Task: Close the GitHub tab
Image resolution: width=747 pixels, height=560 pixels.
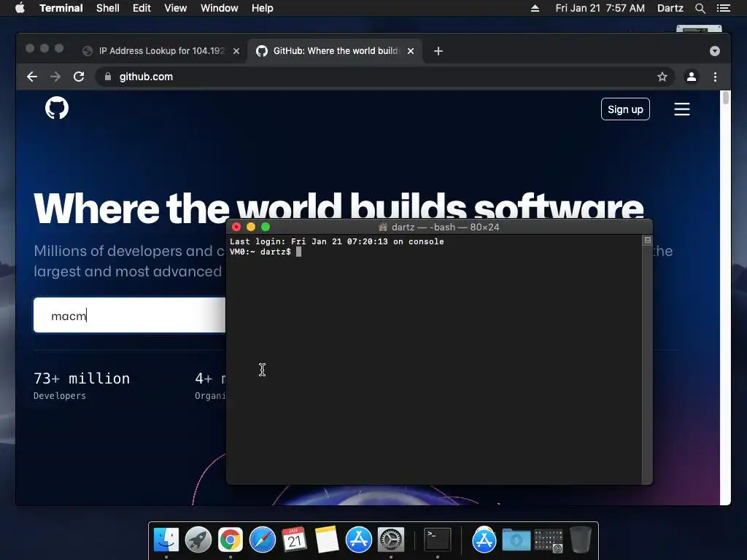Action: pyautogui.click(x=411, y=51)
